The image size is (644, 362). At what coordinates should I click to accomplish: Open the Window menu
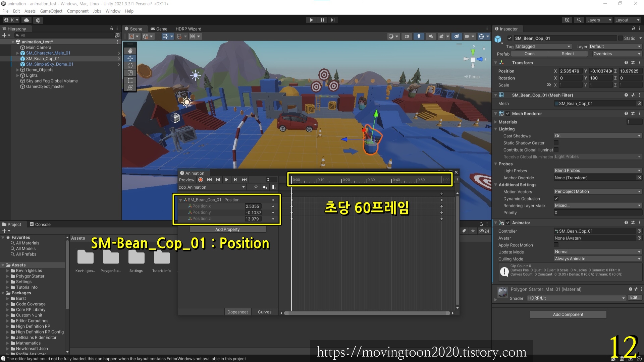[x=113, y=11]
